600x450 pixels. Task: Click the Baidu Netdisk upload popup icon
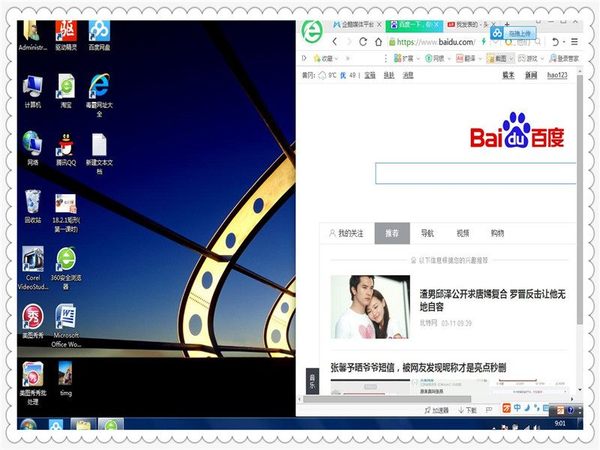[497, 33]
